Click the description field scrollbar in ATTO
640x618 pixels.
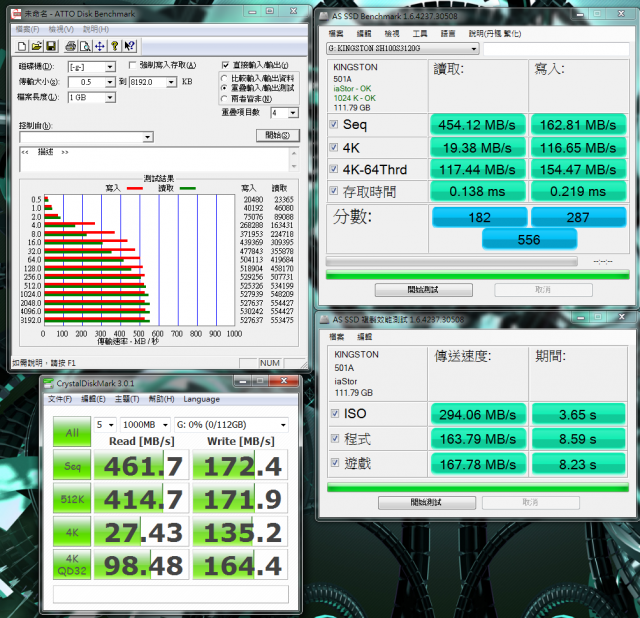tap(294, 160)
